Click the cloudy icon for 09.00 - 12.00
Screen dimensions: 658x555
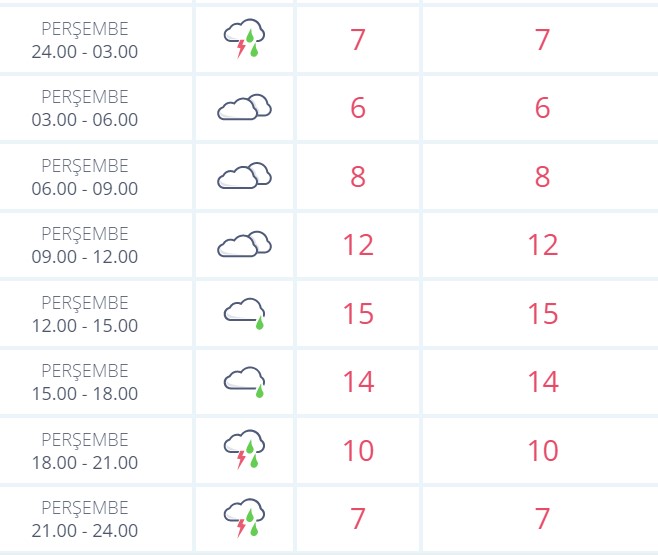coord(244,244)
